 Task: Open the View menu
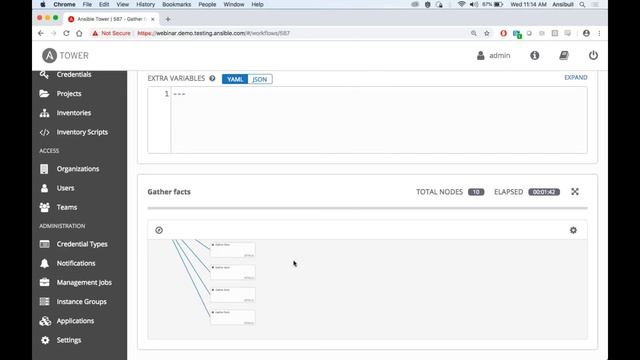[x=122, y=4]
